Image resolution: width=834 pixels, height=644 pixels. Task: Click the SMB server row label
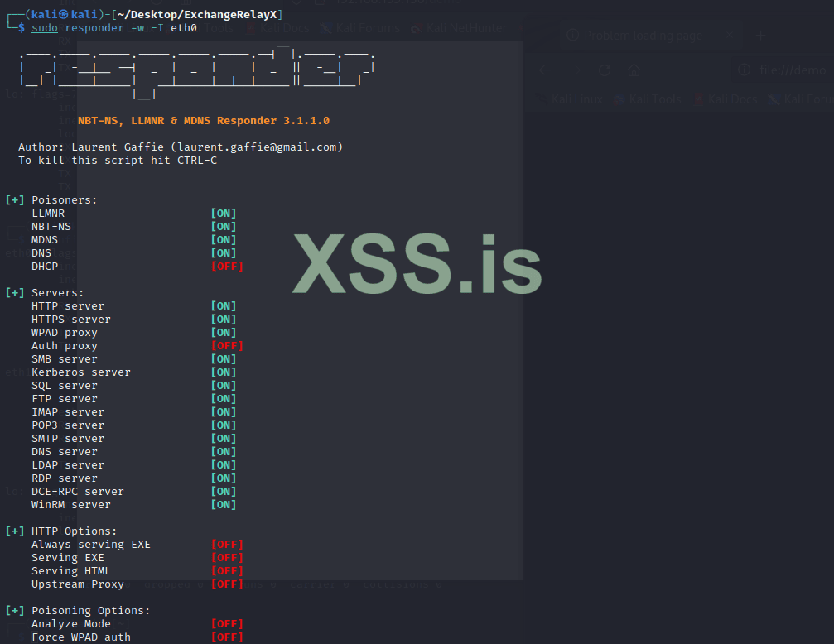click(65, 359)
